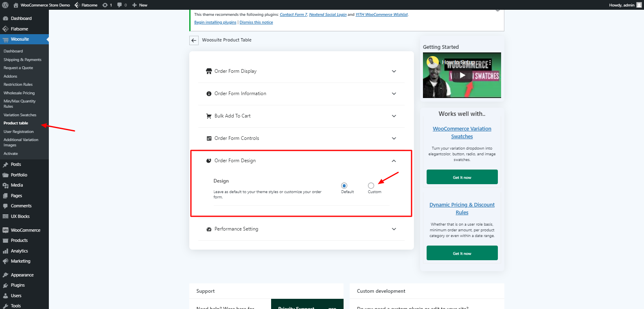Click the Plugins plug icon
This screenshot has height=309, width=644.
[5, 285]
